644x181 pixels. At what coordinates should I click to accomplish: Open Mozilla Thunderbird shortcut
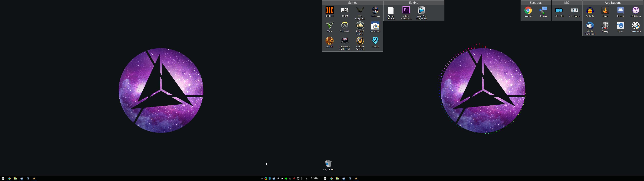tap(590, 28)
